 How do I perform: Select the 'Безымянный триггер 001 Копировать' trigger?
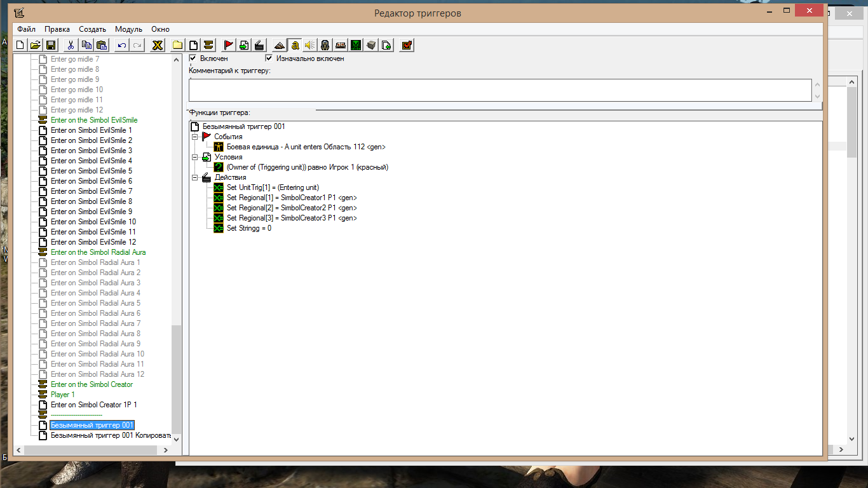[x=111, y=435]
